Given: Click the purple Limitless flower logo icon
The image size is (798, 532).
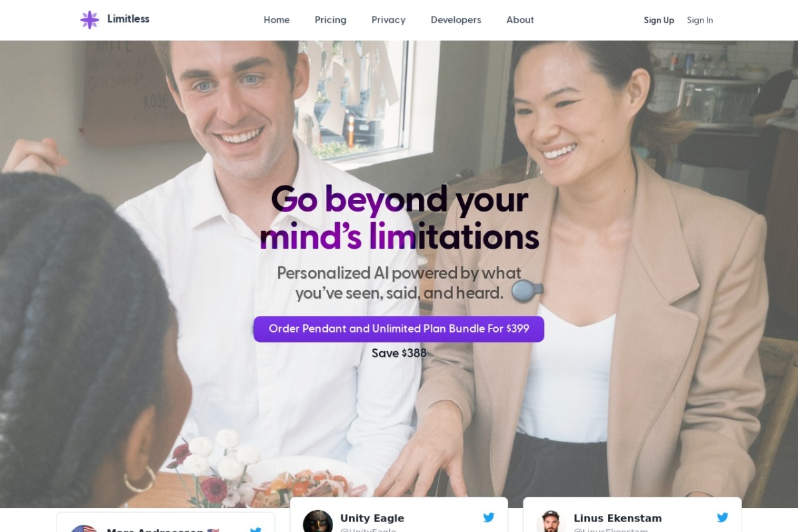Looking at the screenshot, I should (x=89, y=19).
